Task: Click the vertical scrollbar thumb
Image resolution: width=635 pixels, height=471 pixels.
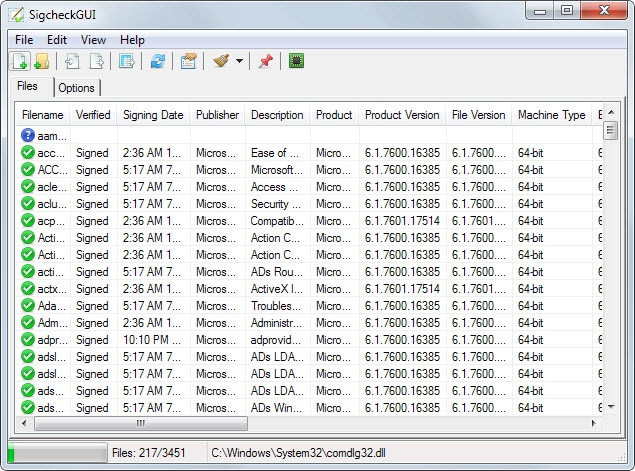Action: coord(610,130)
